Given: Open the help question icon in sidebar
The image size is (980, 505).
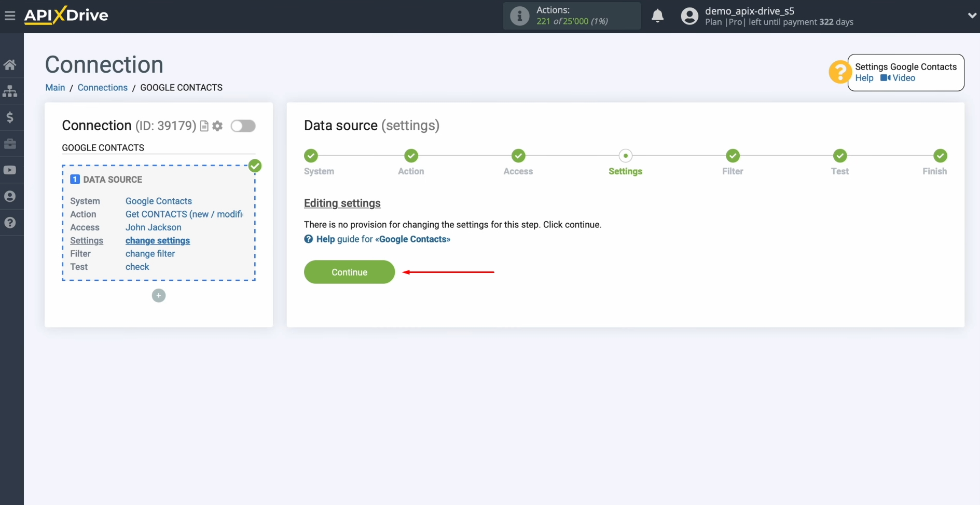Looking at the screenshot, I should pos(10,223).
